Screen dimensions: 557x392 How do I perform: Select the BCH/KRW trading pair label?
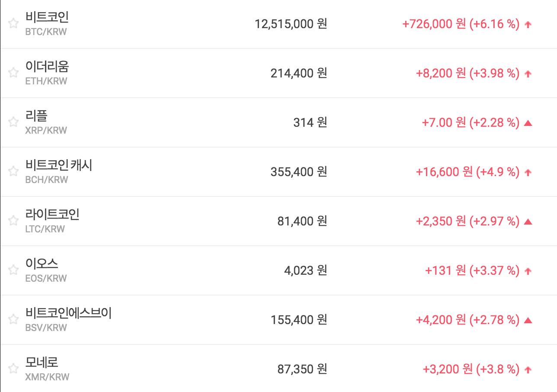[x=47, y=180]
